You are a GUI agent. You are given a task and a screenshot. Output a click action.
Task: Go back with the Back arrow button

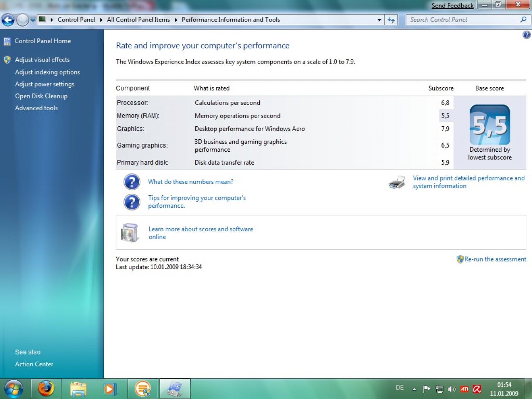click(8, 20)
